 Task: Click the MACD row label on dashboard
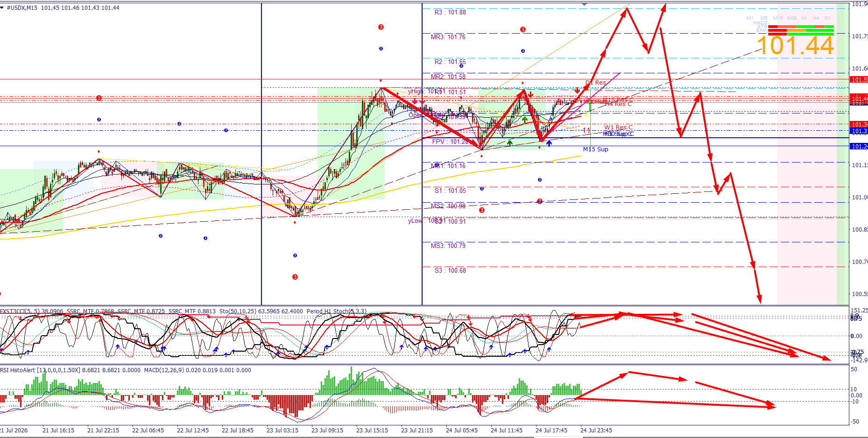click(760, 23)
